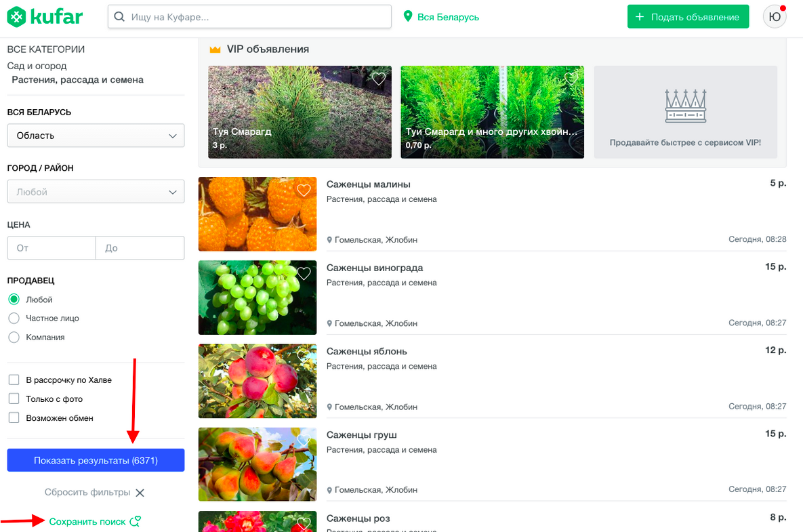The image size is (803, 532).
Task: Select Частное лицо seller option
Action: pos(14,318)
